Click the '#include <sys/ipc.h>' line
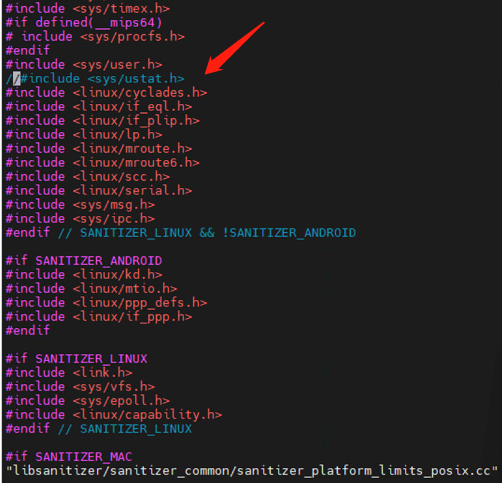The width and height of the screenshot is (502, 483). [80, 219]
